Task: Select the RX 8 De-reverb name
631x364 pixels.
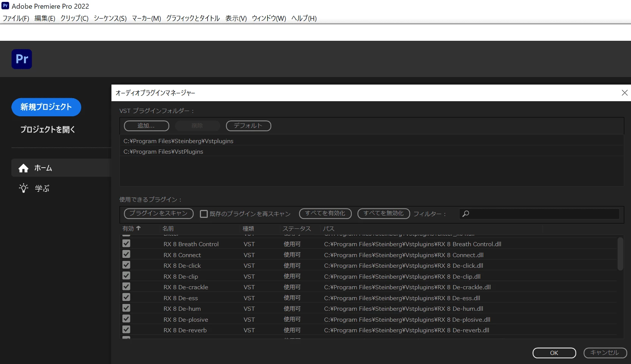Action: click(x=185, y=330)
